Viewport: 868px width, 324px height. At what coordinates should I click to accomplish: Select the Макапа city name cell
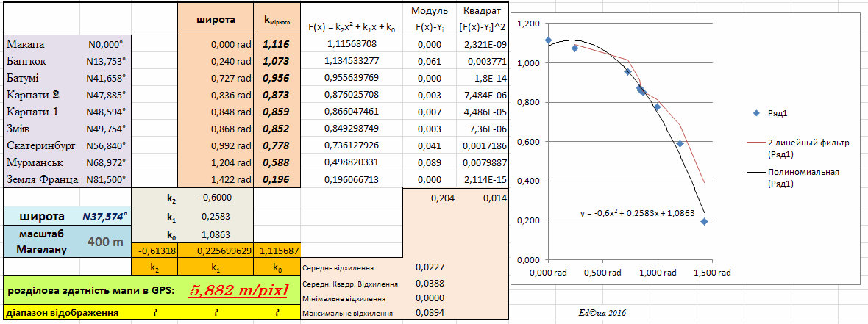[x=26, y=44]
